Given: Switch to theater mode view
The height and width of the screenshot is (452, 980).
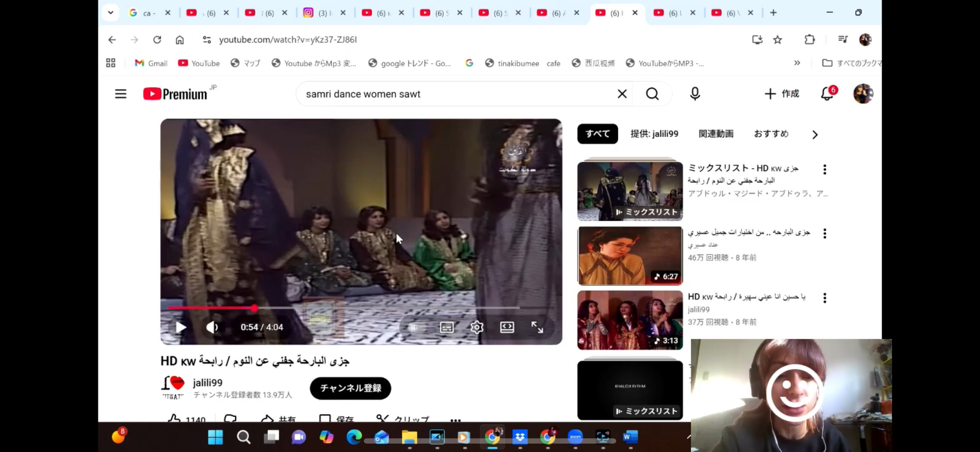Looking at the screenshot, I should pos(507,327).
